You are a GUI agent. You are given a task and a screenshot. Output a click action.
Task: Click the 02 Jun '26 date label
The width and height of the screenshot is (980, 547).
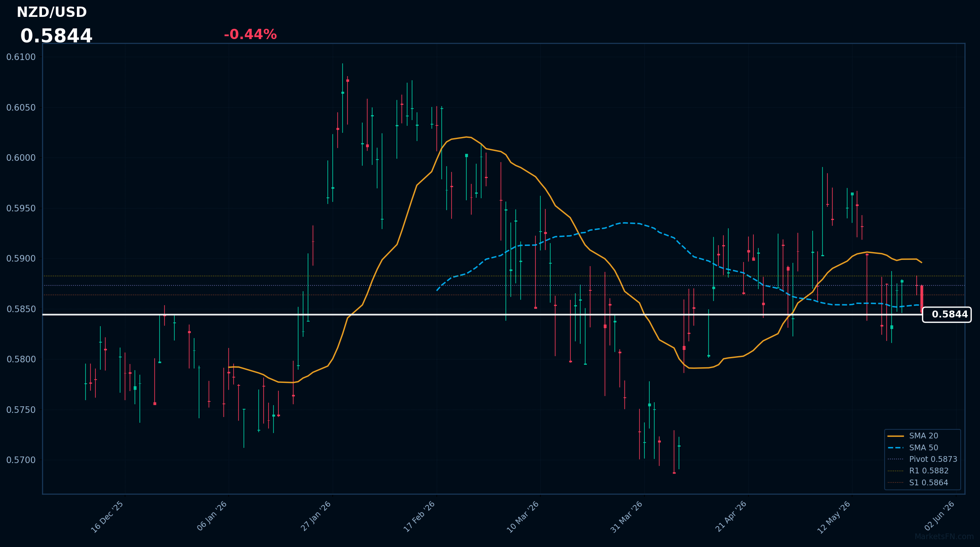coord(939,516)
